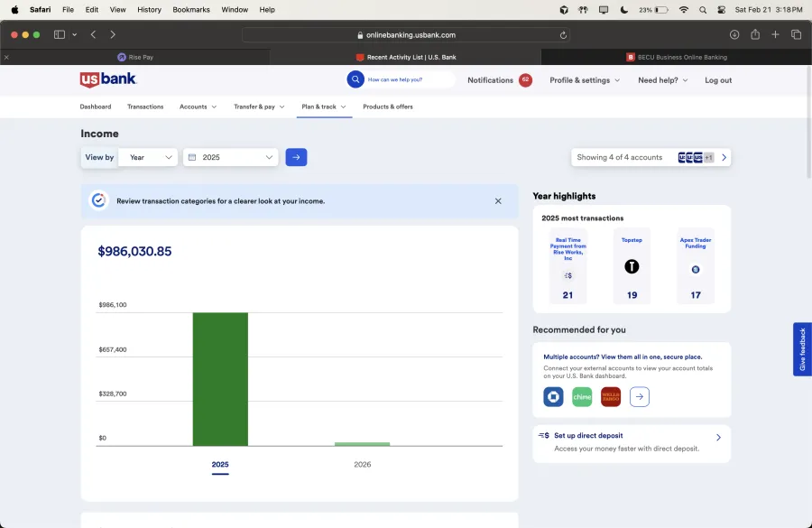812x528 pixels.
Task: Click the $986,030.85 total income
Action: tap(134, 251)
